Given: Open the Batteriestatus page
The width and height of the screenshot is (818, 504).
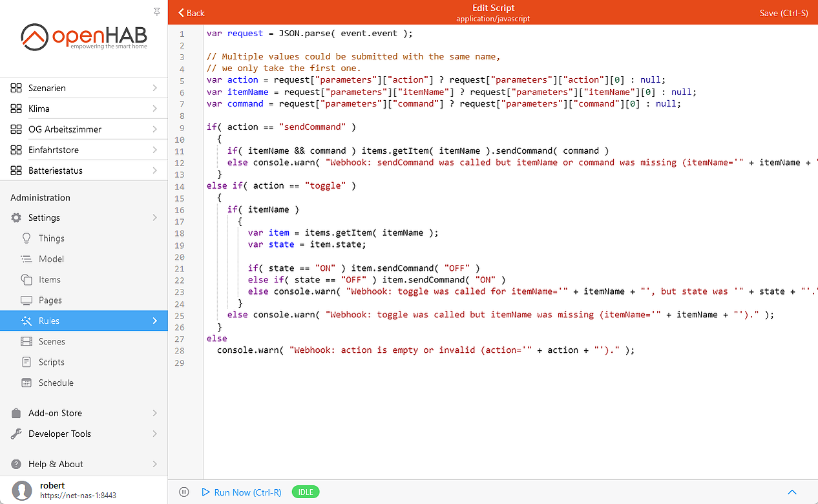Looking at the screenshot, I should pyautogui.click(x=84, y=171).
